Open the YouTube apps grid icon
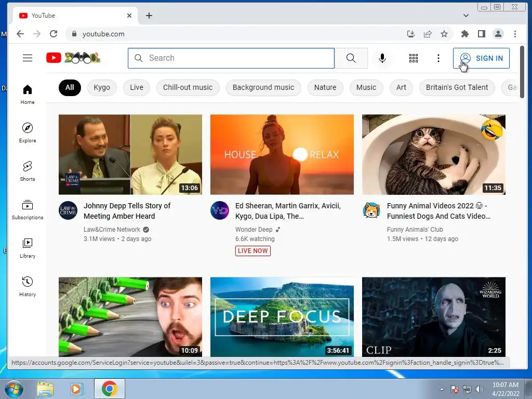Screen dimensions: 532x399 [413, 58]
